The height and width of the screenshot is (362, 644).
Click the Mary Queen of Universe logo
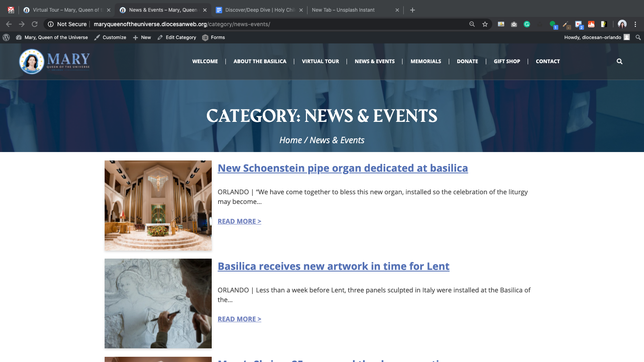(55, 62)
